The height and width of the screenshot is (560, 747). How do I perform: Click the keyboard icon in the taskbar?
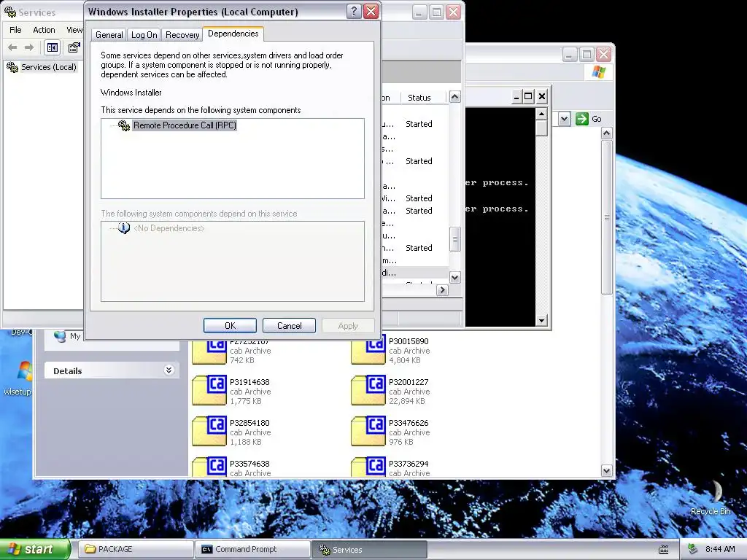click(x=663, y=550)
